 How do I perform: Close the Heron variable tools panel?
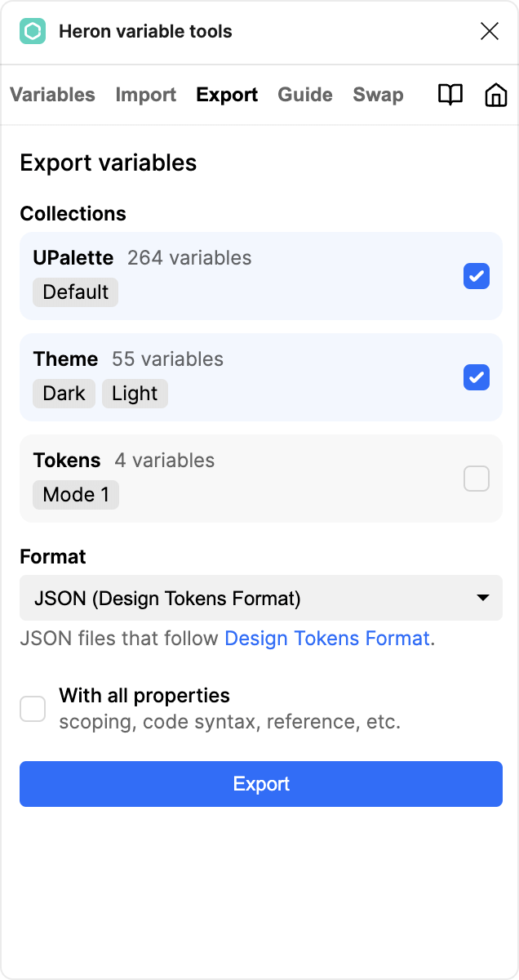(x=490, y=32)
